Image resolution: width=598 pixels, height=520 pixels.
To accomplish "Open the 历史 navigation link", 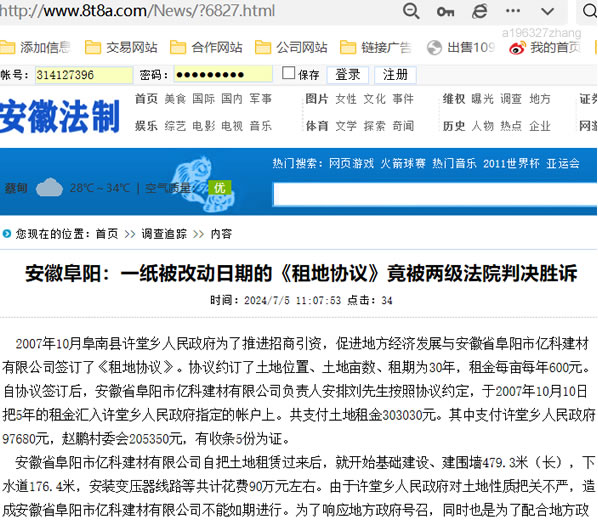I will (454, 126).
